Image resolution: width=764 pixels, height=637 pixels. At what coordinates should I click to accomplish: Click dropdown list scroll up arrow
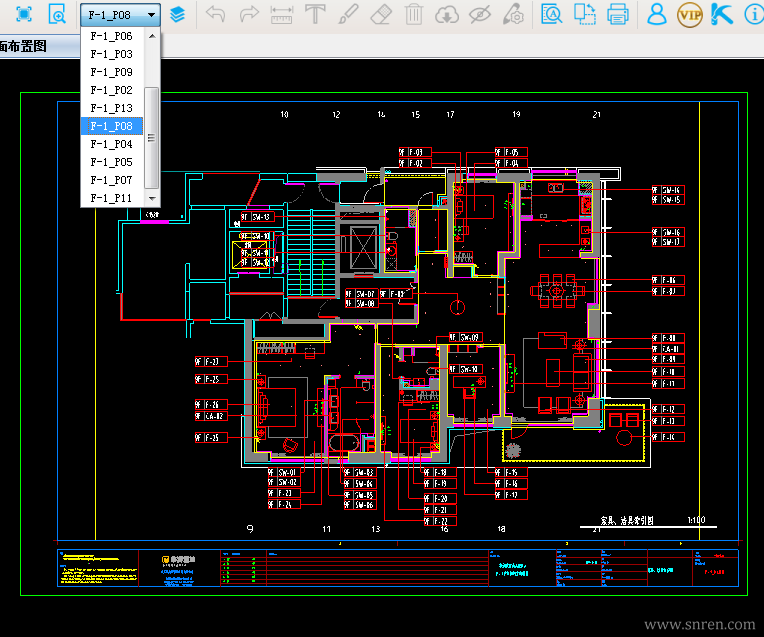pos(152,36)
